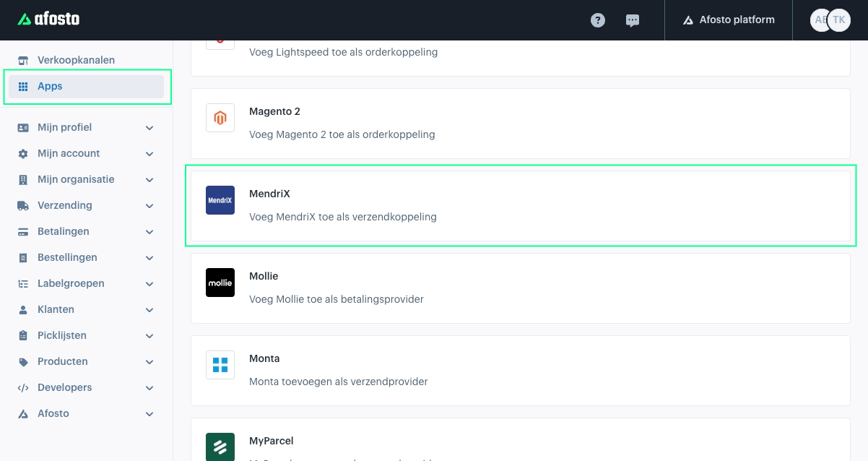Click the Bestellingen receipt icon
868x461 pixels.
[23, 257]
